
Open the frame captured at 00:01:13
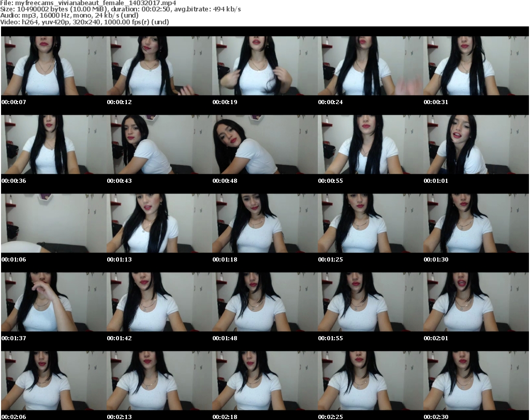pos(159,223)
